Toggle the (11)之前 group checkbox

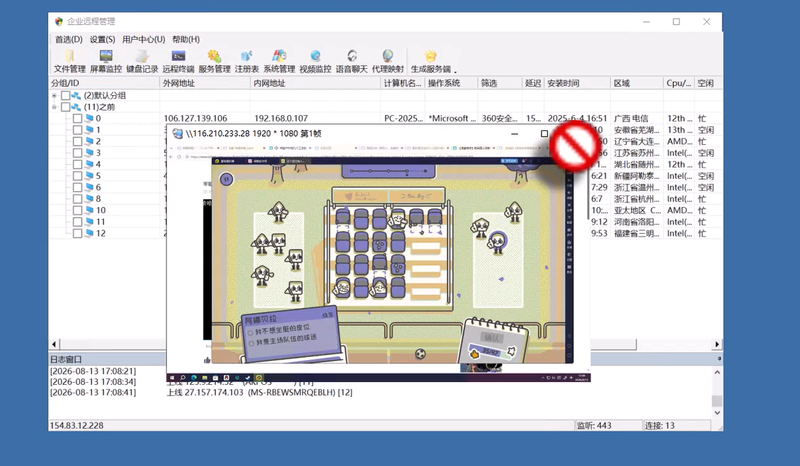click(65, 107)
